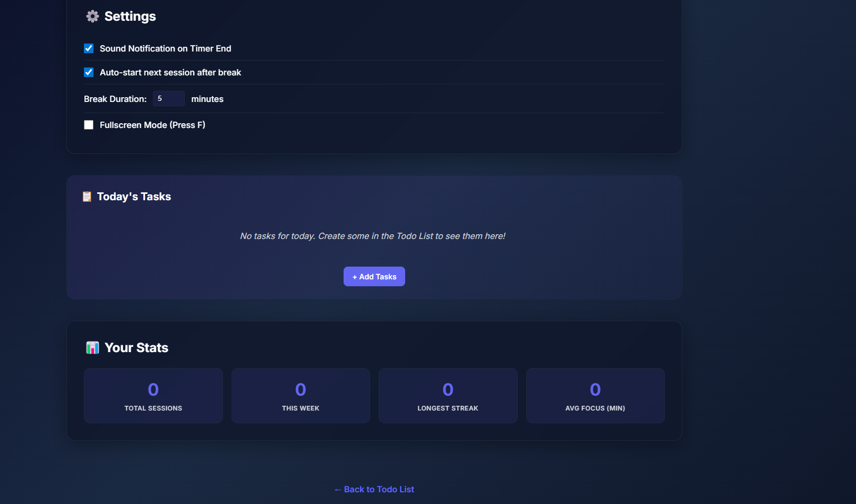Click the minutes label after Break Duration
The image size is (856, 504).
coord(207,99)
